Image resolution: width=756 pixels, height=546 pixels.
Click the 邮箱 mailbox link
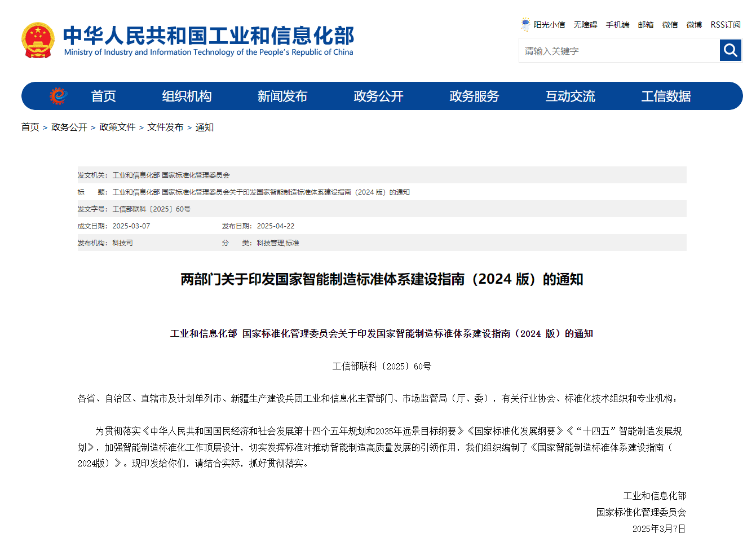pyautogui.click(x=646, y=25)
